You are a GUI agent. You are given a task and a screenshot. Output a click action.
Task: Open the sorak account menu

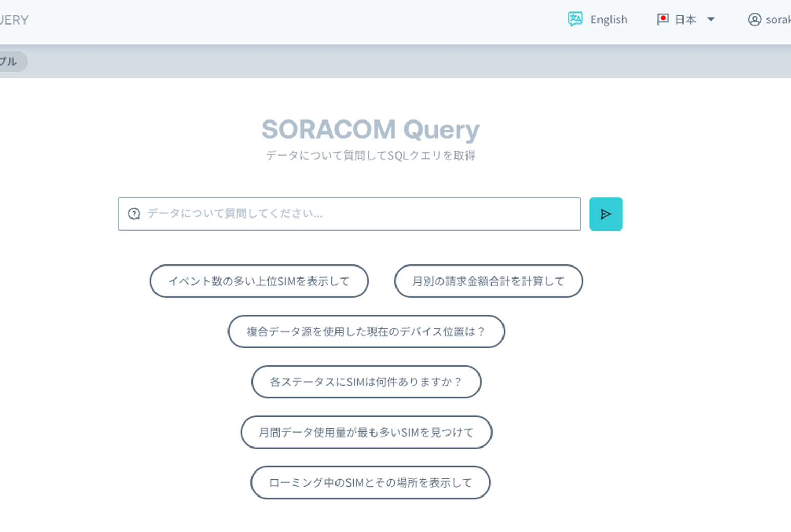(777, 20)
